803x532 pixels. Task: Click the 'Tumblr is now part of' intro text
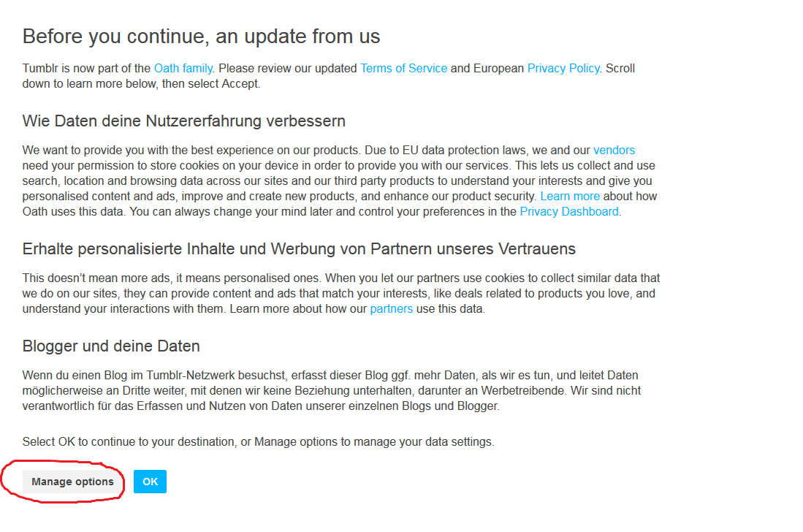[87, 69]
